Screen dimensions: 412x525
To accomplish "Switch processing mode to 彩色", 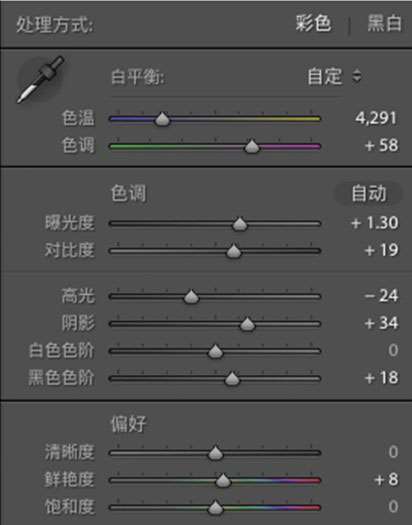I will pyautogui.click(x=313, y=24).
